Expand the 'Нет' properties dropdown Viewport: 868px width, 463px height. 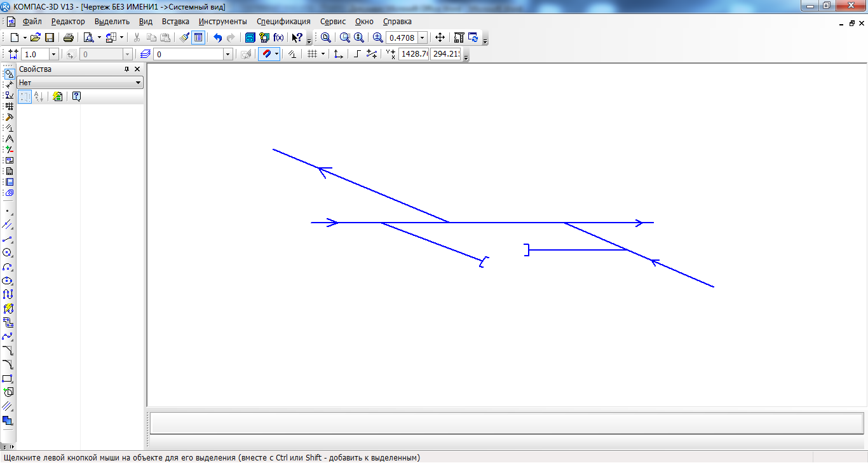138,83
